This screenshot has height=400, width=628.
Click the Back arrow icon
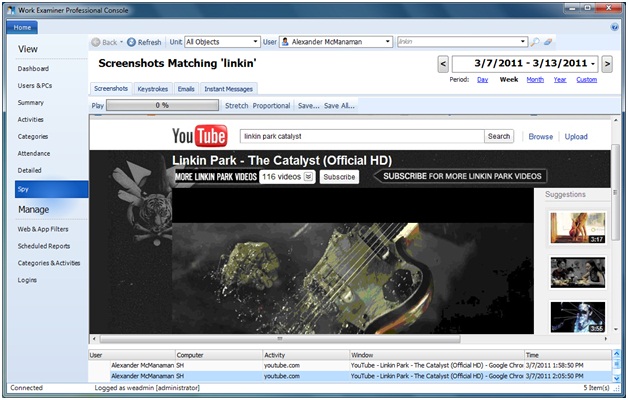(x=96, y=42)
